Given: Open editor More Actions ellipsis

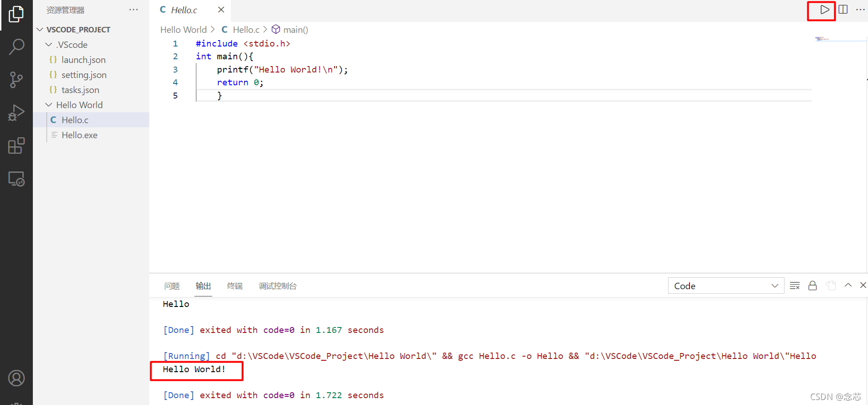Looking at the screenshot, I should 860,10.
